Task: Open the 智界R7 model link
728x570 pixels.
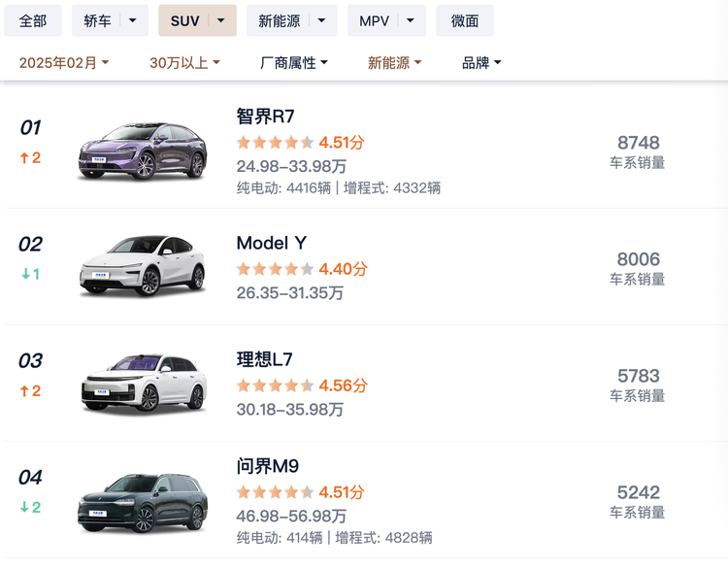Action: (x=265, y=117)
